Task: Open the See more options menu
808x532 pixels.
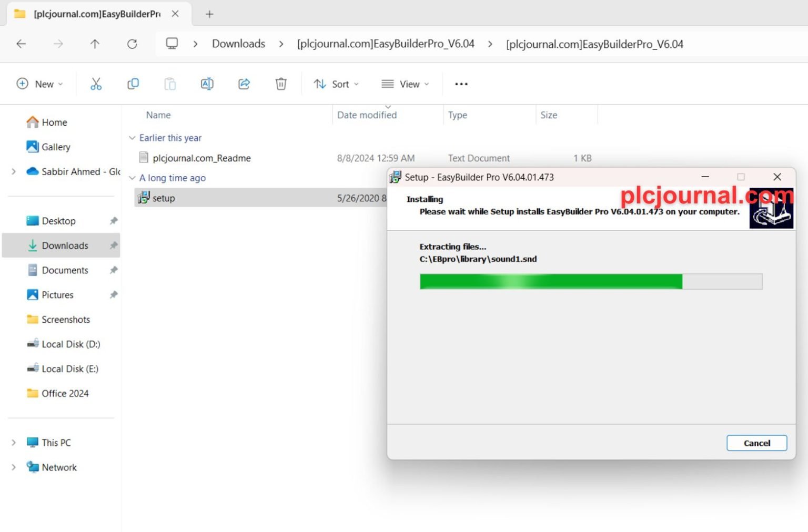Action: tap(461, 84)
